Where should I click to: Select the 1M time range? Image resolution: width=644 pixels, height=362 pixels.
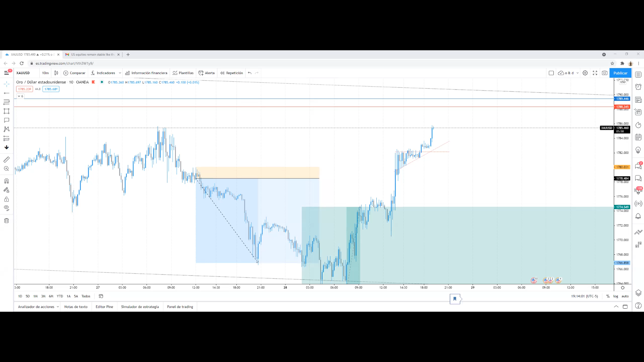pos(36,296)
